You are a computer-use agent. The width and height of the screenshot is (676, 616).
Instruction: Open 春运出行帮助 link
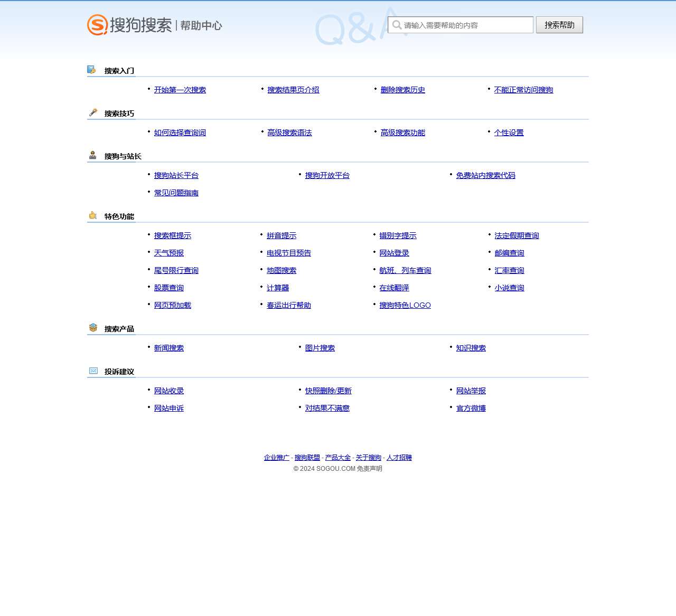289,305
